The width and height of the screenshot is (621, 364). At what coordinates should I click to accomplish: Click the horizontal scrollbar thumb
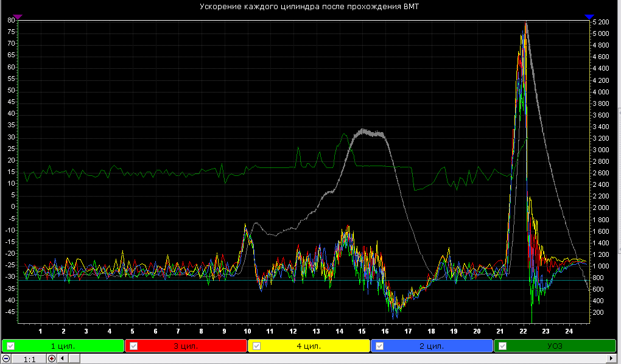75,359
